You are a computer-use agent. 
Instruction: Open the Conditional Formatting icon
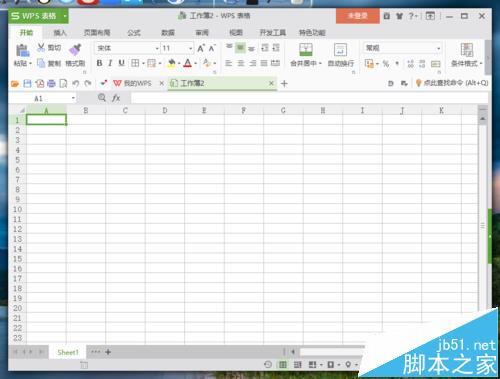[467, 50]
